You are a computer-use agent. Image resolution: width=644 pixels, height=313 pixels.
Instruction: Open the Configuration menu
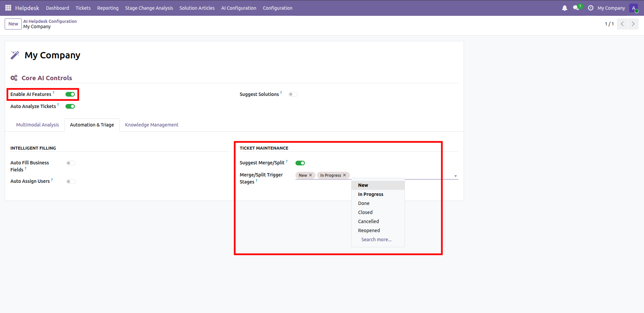click(278, 8)
